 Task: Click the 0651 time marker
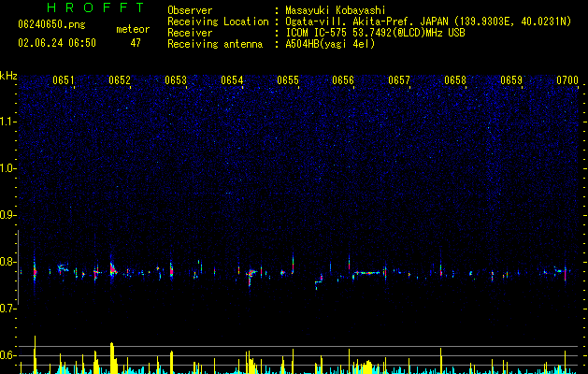coord(64,80)
